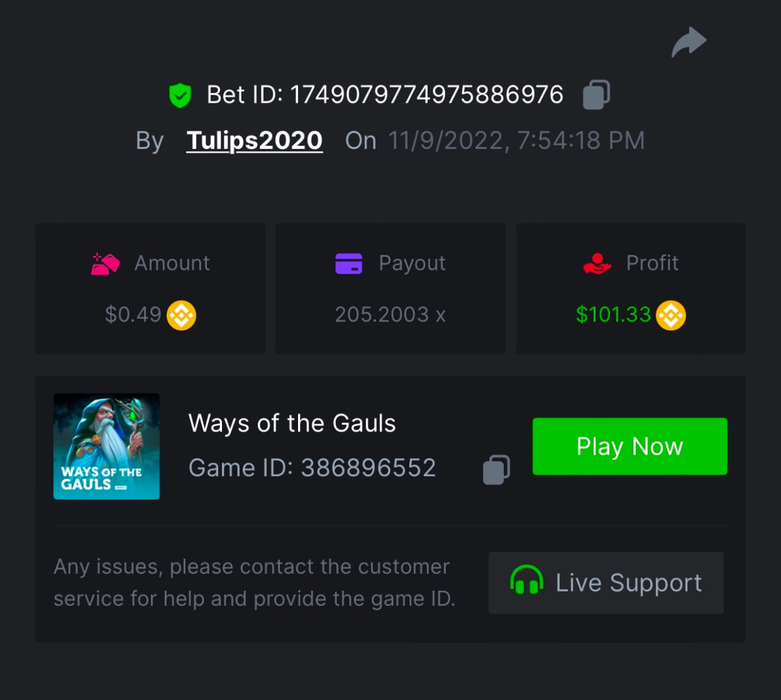Open the Tulips2020 user profile
This screenshot has width=781, height=700.
tap(254, 141)
